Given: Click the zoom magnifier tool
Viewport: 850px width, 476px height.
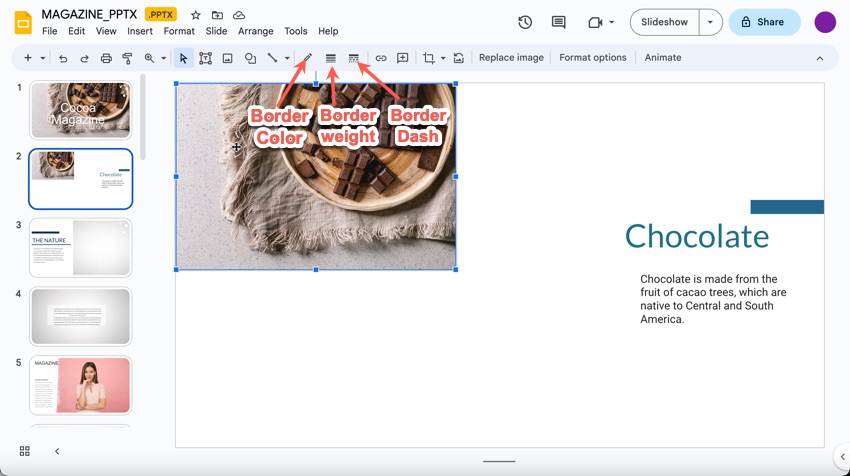Looking at the screenshot, I should [x=149, y=58].
